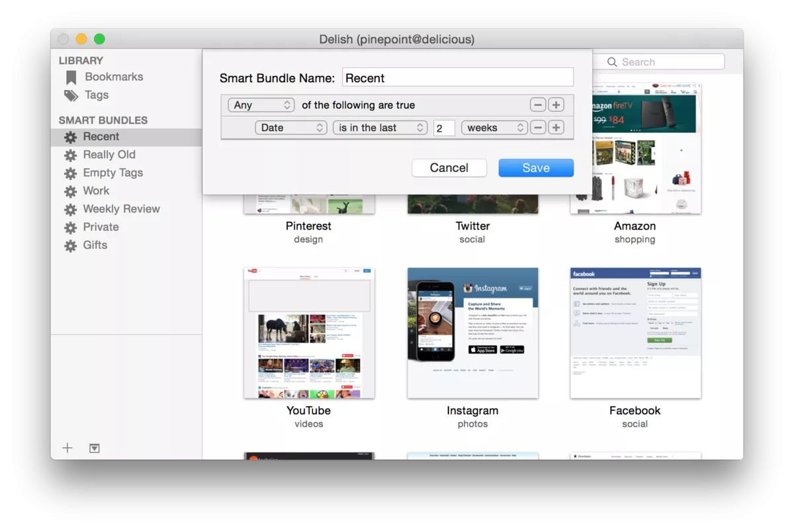Click the magnifying glass in Search field
Screen dimensions: 794x532
click(x=613, y=62)
